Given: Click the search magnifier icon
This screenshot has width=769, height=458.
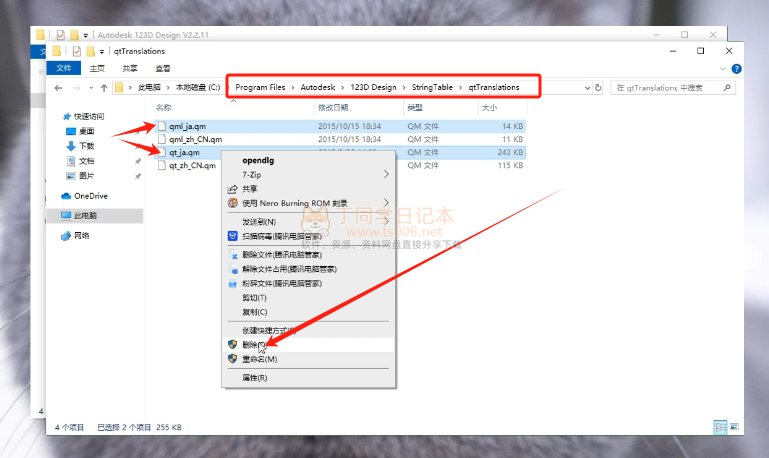Looking at the screenshot, I should click(727, 88).
